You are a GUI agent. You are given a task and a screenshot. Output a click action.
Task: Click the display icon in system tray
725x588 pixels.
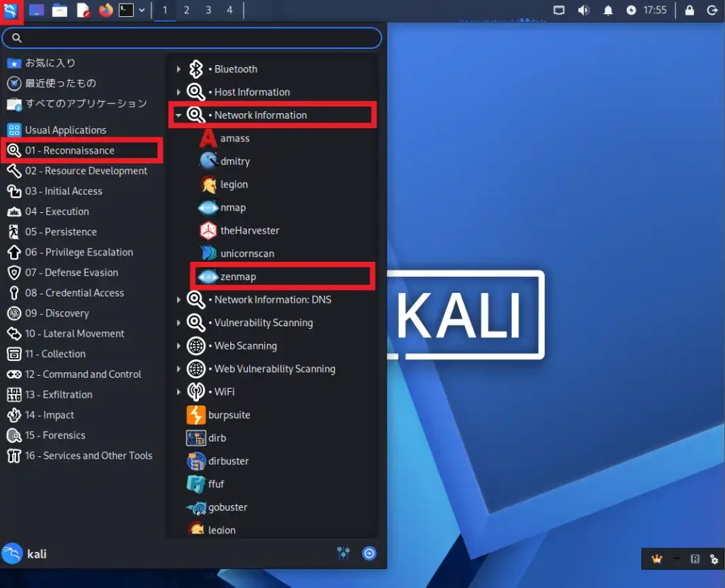559,10
